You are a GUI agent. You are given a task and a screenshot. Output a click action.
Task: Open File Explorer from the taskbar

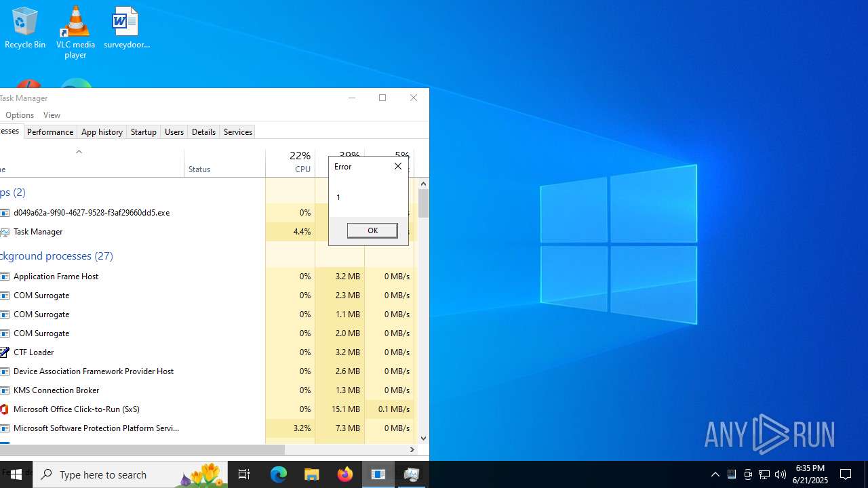click(312, 474)
